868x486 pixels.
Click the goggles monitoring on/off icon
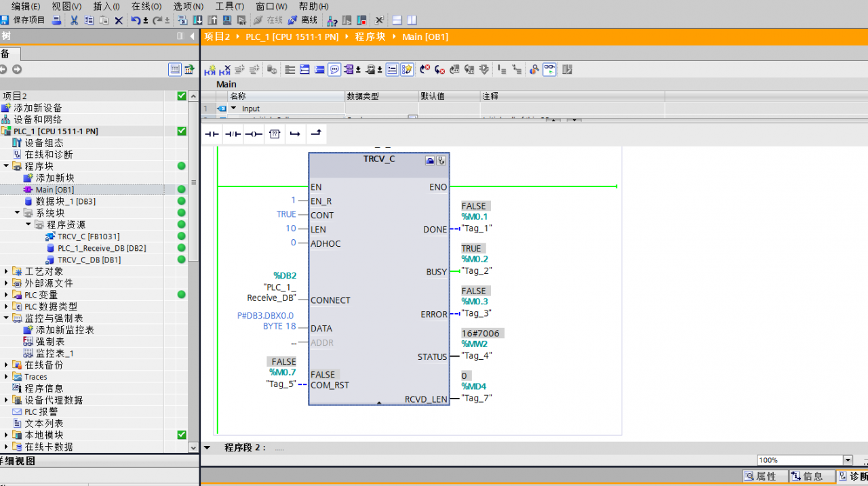[549, 69]
